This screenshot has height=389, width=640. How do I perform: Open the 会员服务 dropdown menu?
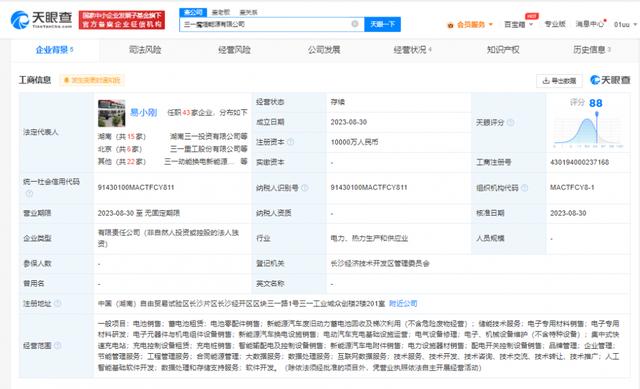470,24
